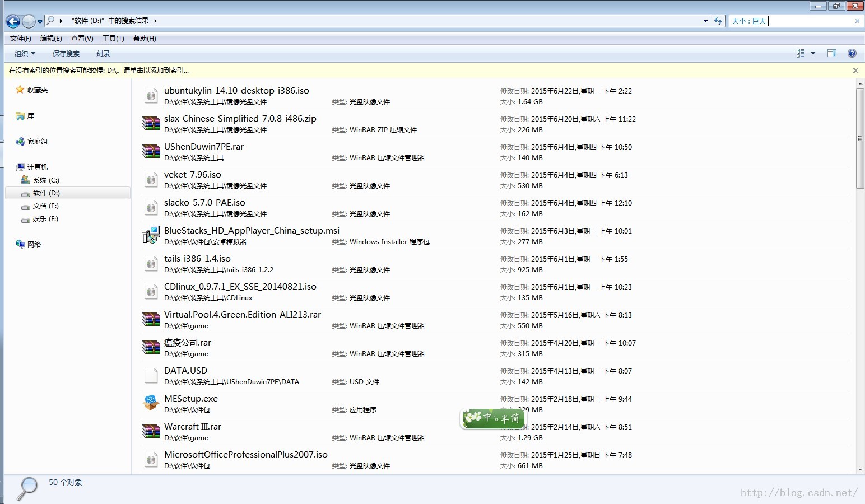Go back with the blue Back arrow
Screen dimensions: 865x504
pos(13,21)
